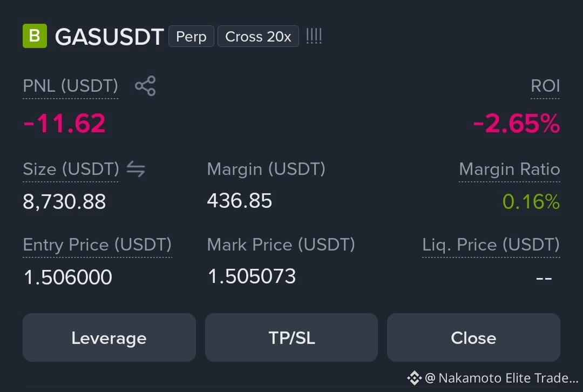Open the Leverage adjustment button
This screenshot has width=583, height=392.
coord(109,337)
